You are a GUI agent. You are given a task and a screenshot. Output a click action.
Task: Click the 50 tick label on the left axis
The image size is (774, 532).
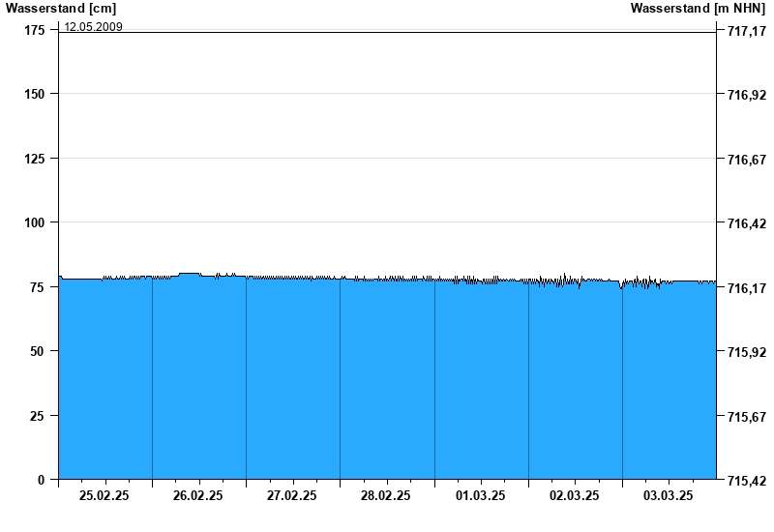pos(38,351)
